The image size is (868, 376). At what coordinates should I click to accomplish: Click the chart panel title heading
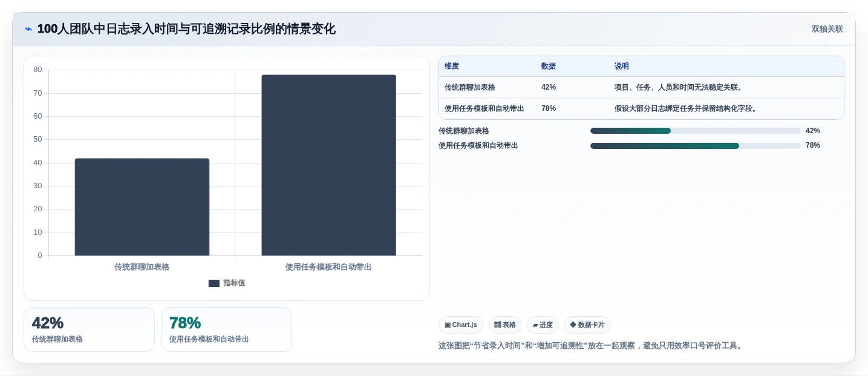coord(186,29)
